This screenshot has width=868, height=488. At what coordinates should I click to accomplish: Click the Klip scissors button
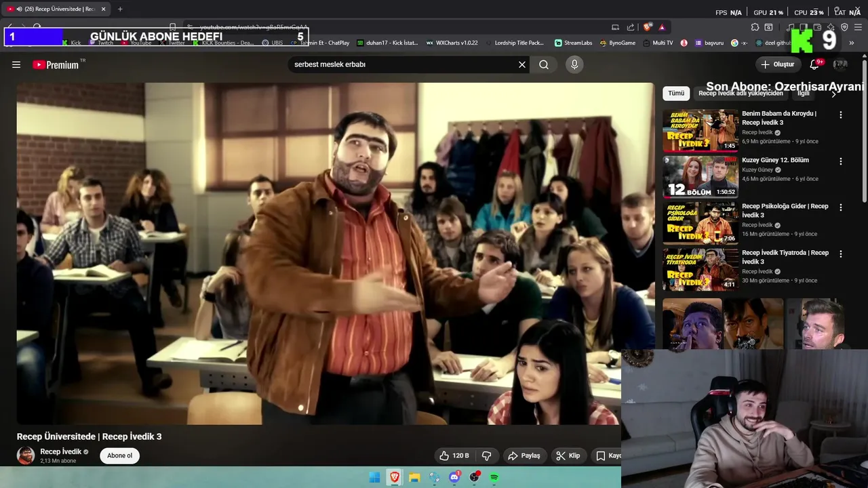point(568,455)
